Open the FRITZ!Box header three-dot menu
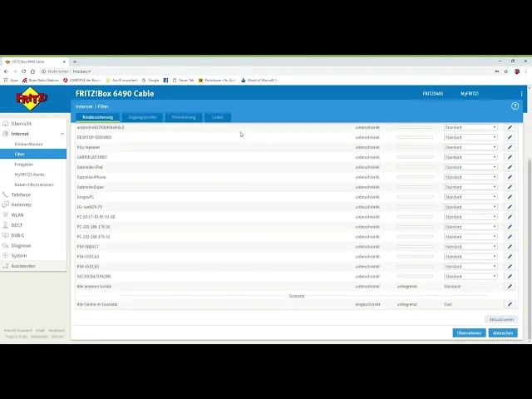 [x=521, y=94]
